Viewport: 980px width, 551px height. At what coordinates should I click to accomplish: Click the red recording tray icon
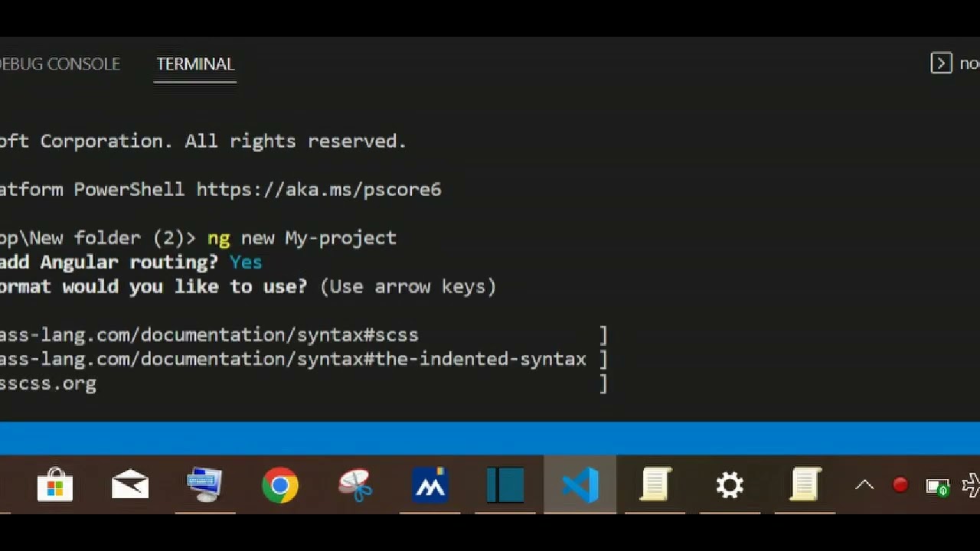(900, 485)
